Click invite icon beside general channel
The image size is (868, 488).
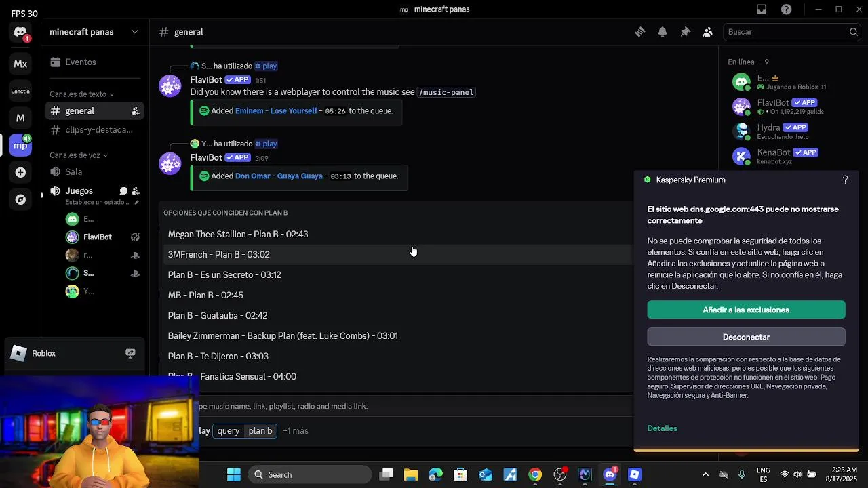point(135,110)
